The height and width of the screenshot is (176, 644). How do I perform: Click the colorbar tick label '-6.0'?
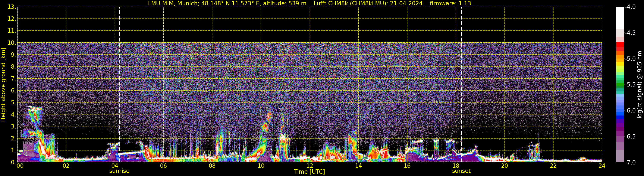(x=630, y=111)
